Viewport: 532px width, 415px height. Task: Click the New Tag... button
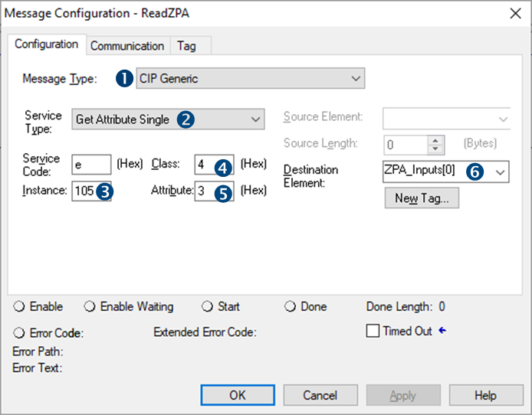[422, 198]
